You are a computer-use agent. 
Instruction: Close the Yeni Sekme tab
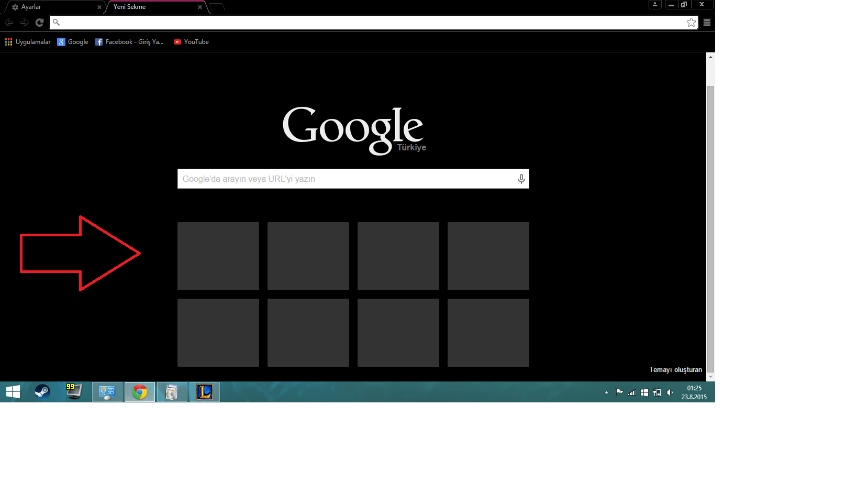[x=200, y=7]
